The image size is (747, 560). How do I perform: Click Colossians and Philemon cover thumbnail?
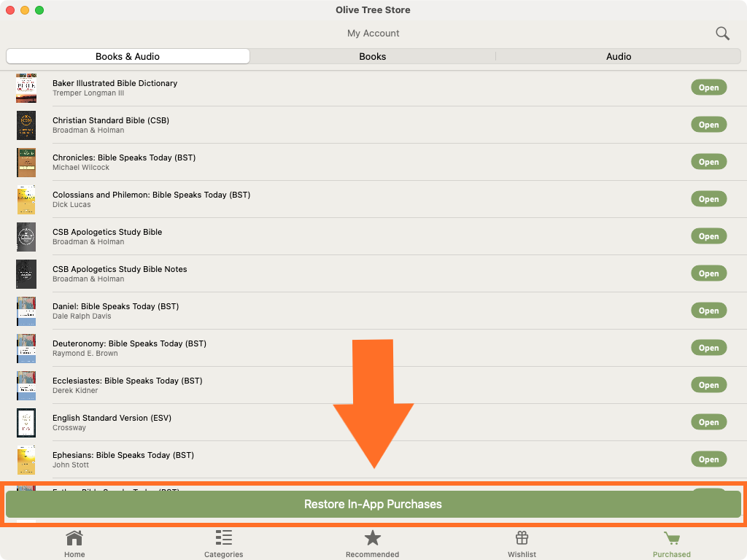[26, 200]
